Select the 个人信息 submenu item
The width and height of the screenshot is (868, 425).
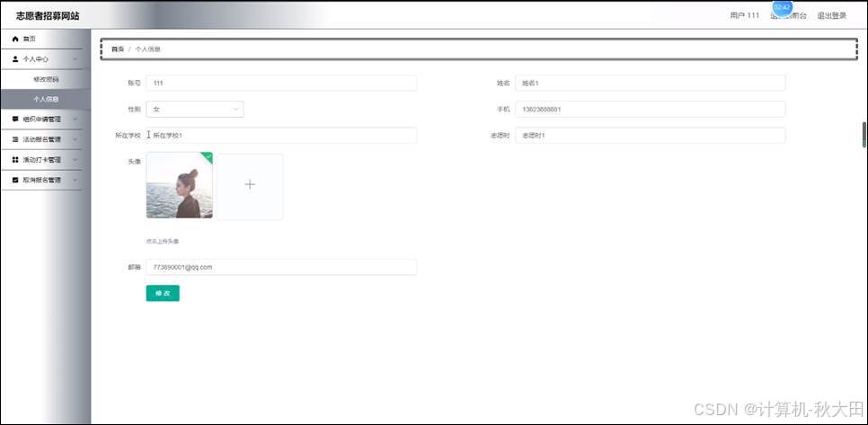coord(46,99)
